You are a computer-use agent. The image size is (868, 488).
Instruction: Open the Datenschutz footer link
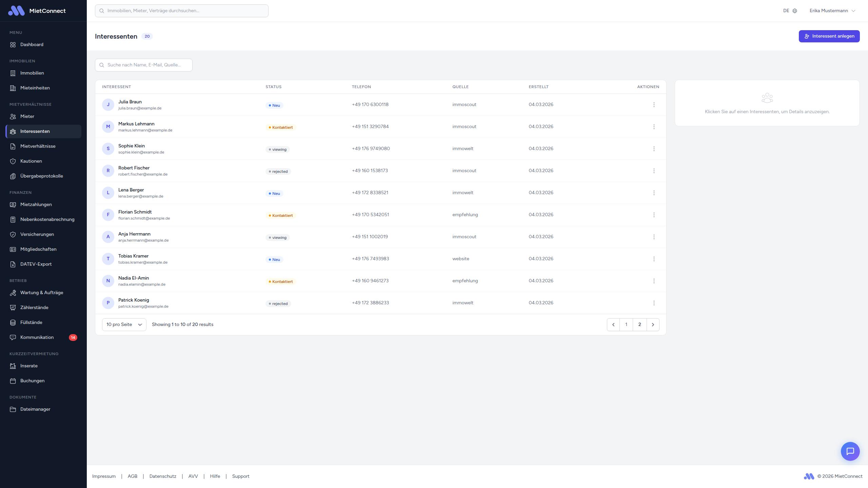point(163,476)
